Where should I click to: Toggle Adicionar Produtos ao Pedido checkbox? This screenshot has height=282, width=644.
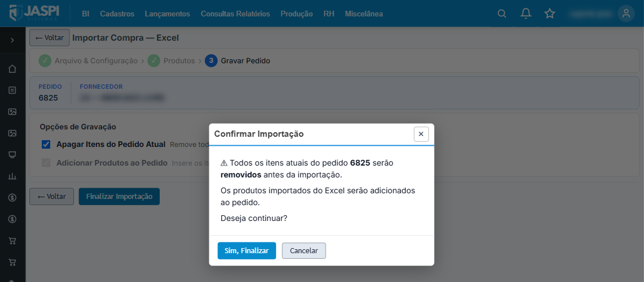click(x=46, y=163)
